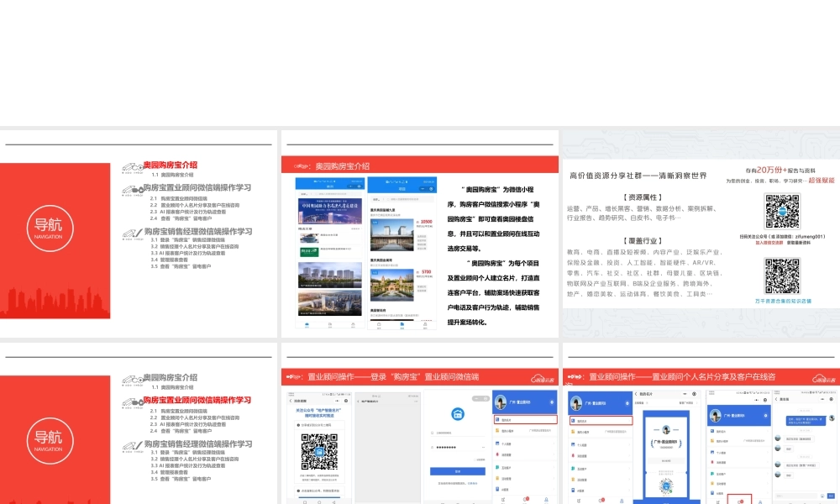The height and width of the screenshot is (504, 840).
Task: Tap the Guangzhou consultant avatar photo
Action: (501, 401)
